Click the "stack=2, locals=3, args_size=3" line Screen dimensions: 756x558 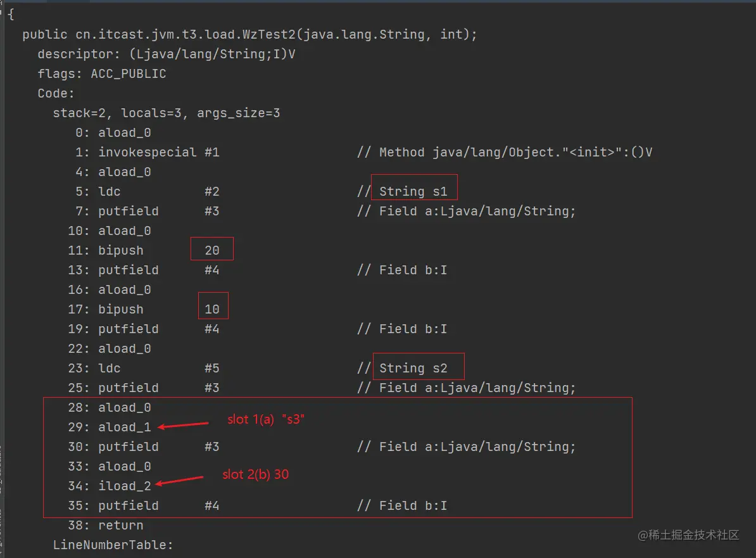166,113
